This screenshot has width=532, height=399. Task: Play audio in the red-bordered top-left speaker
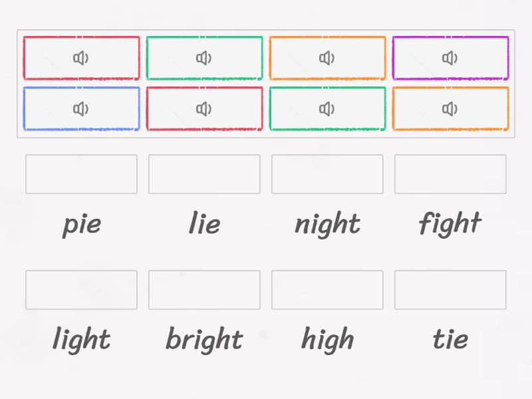tap(81, 58)
